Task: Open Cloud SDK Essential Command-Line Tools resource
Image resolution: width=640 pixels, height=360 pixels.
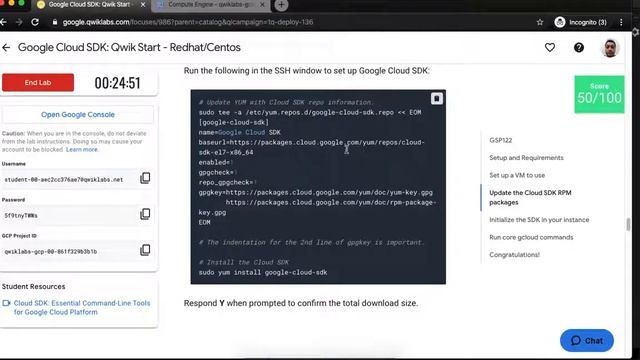Action: (x=82, y=307)
